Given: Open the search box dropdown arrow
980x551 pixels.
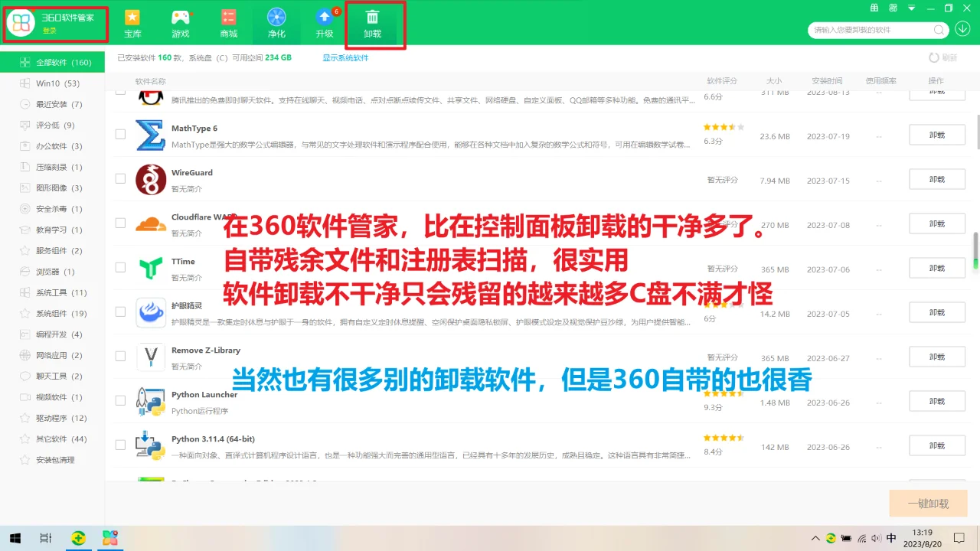Looking at the screenshot, I should tap(963, 28).
